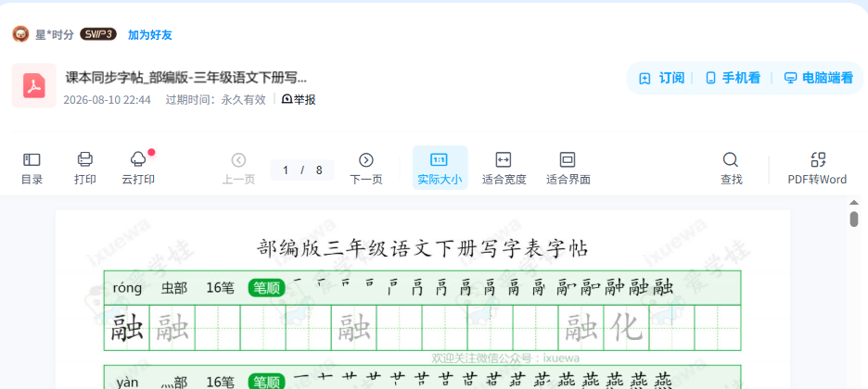Click the SVIP3 membership badge
The width and height of the screenshot is (868, 389).
click(98, 34)
